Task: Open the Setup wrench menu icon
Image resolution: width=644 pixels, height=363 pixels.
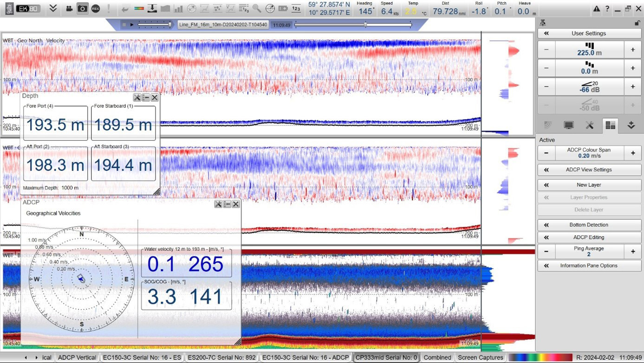Action: click(x=589, y=125)
